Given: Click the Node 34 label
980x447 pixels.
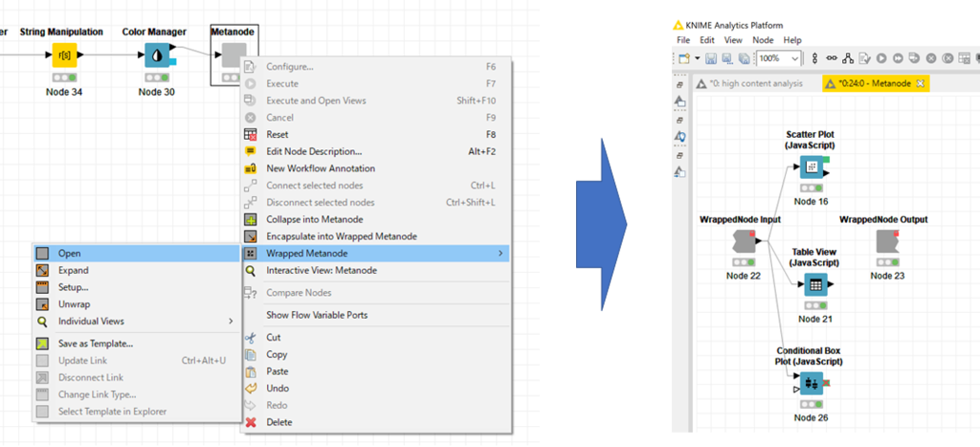Looking at the screenshot, I should (64, 92).
